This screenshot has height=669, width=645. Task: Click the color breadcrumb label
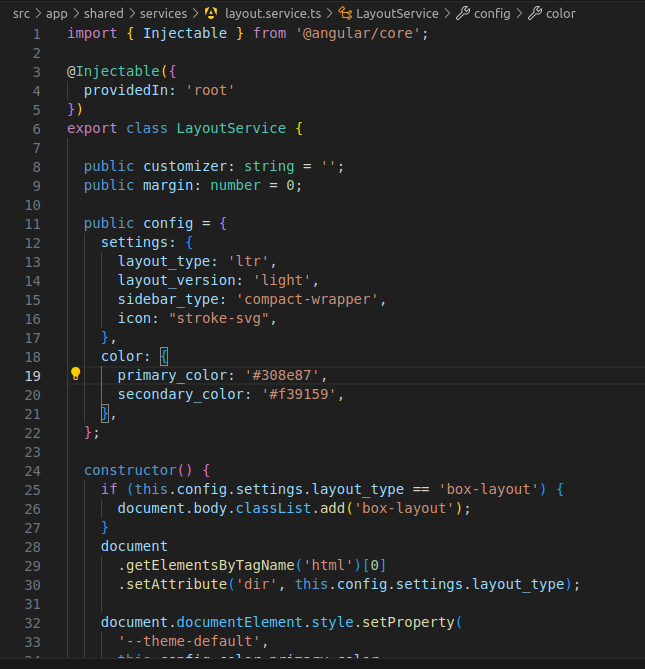[561, 14]
